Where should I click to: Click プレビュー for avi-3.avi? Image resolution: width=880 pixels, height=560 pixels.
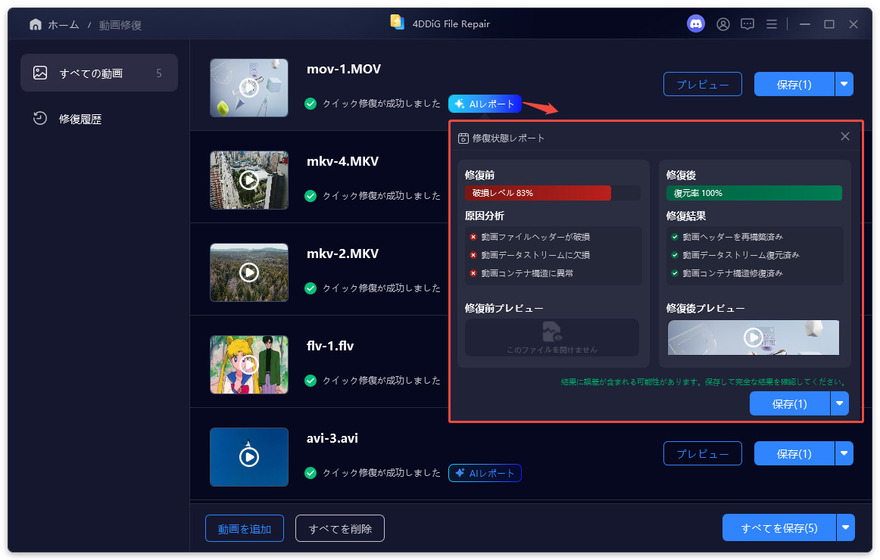702,453
